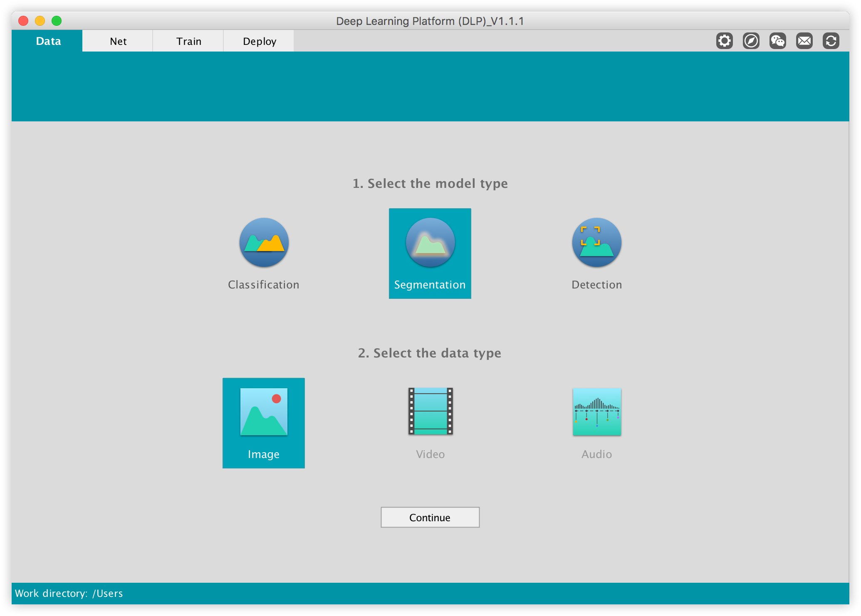
Task: Select the Audio waveform icon
Action: click(x=596, y=411)
